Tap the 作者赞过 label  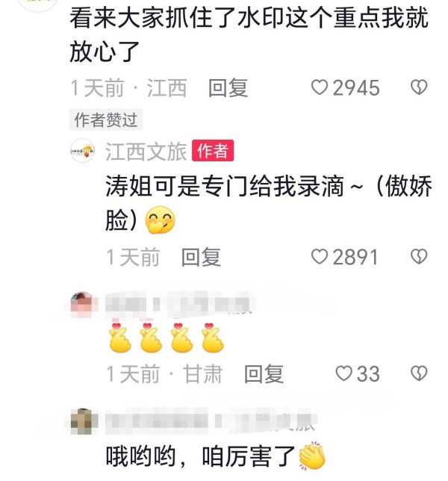[x=106, y=120]
